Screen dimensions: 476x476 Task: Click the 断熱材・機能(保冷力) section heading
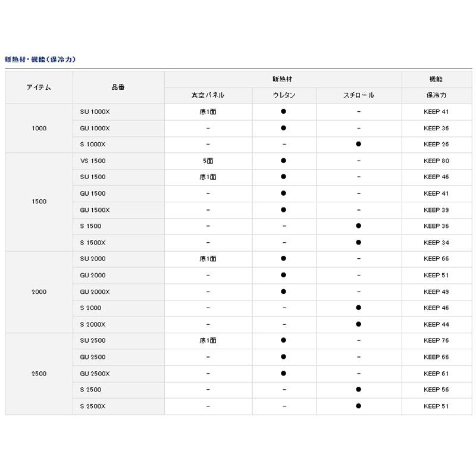pyautogui.click(x=40, y=59)
